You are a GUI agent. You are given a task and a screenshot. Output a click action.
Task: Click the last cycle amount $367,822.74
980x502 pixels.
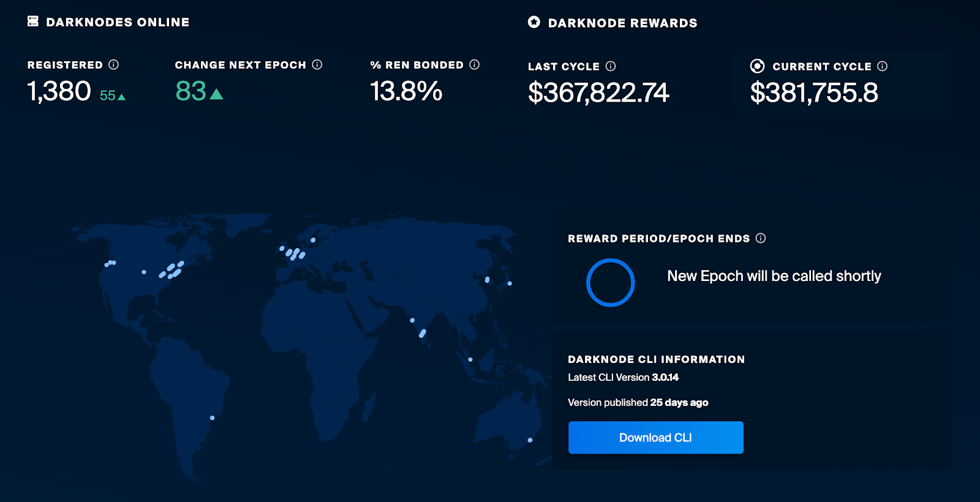click(598, 93)
